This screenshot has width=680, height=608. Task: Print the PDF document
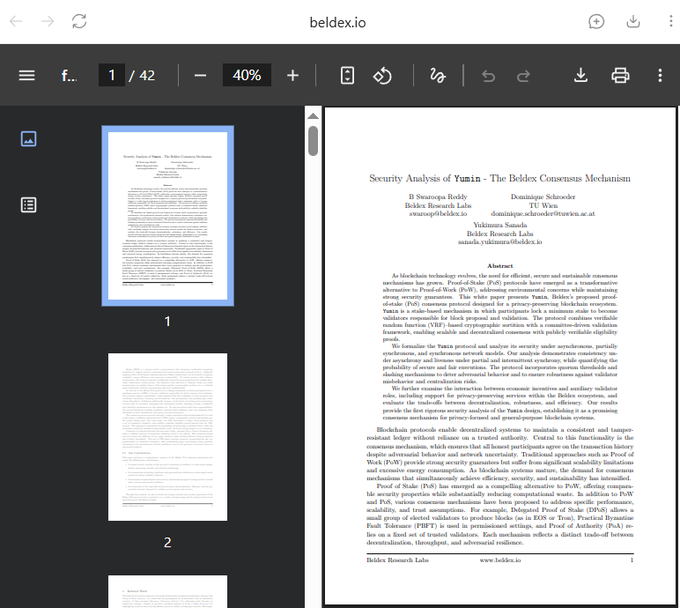[620, 75]
